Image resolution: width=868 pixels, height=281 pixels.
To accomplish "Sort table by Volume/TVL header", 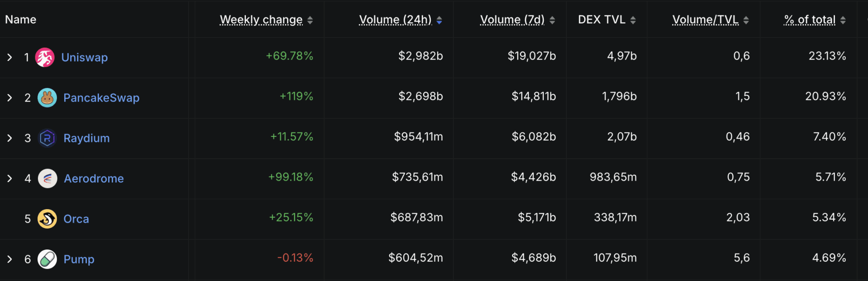I will tap(705, 20).
